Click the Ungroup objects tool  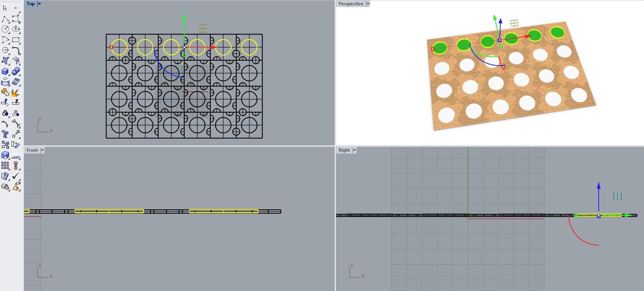(16, 113)
